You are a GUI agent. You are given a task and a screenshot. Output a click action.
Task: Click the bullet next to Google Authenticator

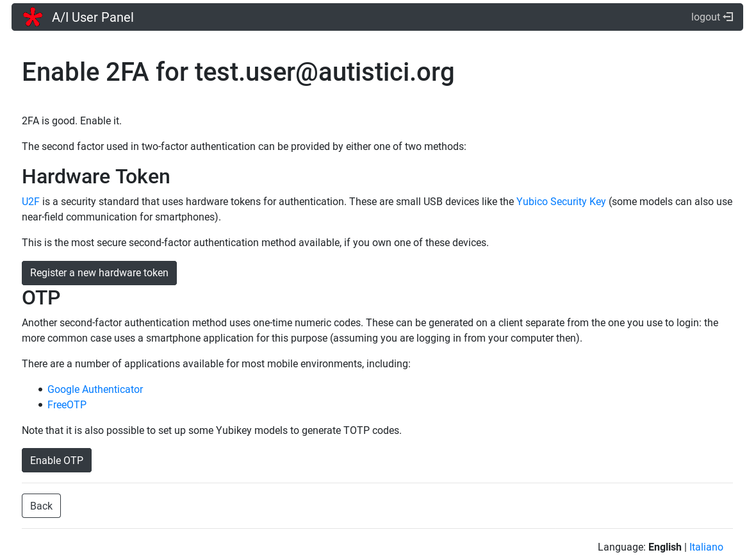[41, 390]
